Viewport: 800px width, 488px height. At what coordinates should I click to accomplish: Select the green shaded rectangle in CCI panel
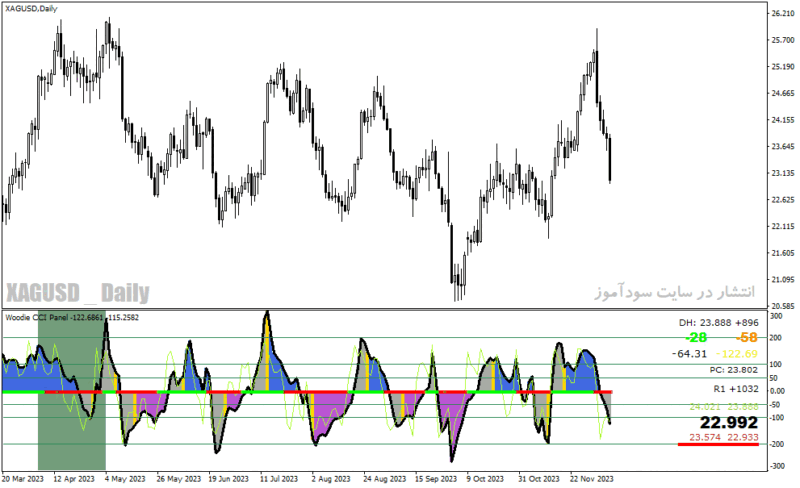click(72, 390)
